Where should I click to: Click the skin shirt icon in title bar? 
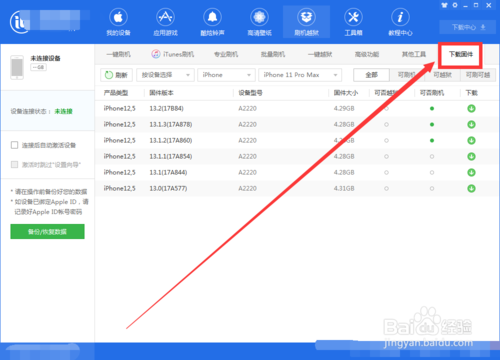point(444,5)
